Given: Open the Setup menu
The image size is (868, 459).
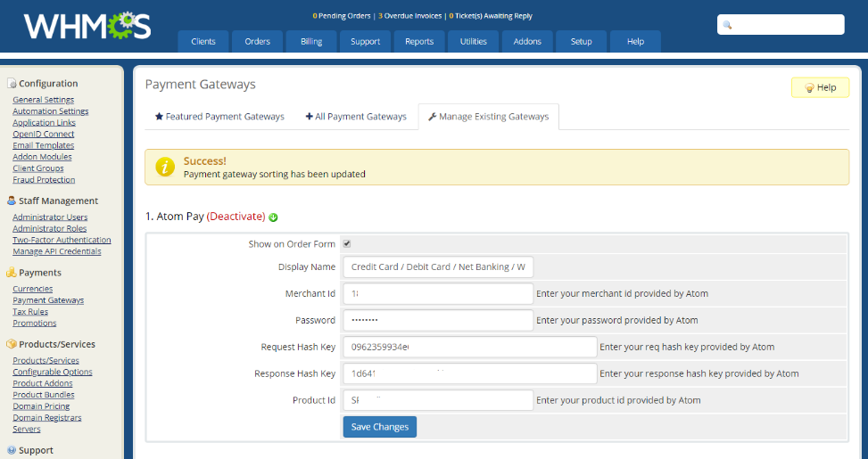Looking at the screenshot, I should (x=582, y=42).
